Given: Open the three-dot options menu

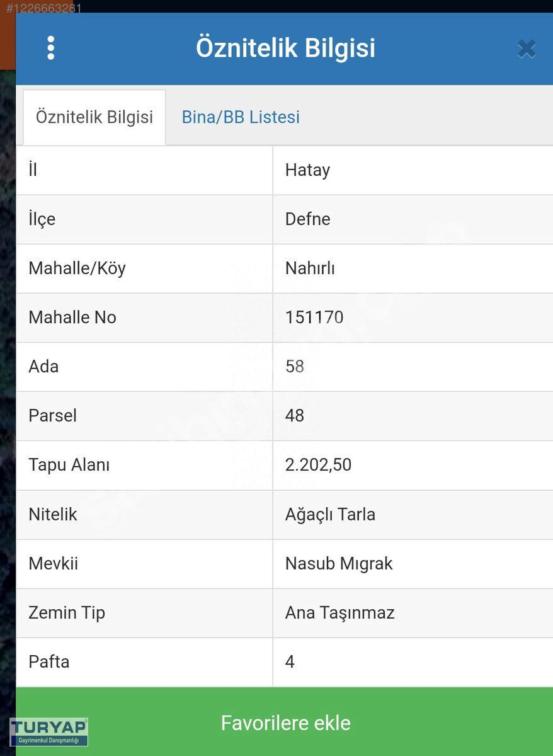Looking at the screenshot, I should coord(50,48).
